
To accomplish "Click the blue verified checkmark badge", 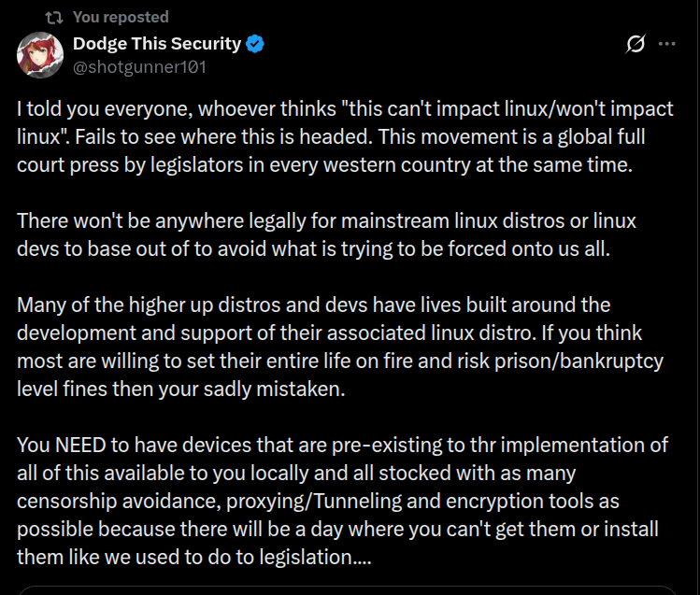I will (255, 44).
